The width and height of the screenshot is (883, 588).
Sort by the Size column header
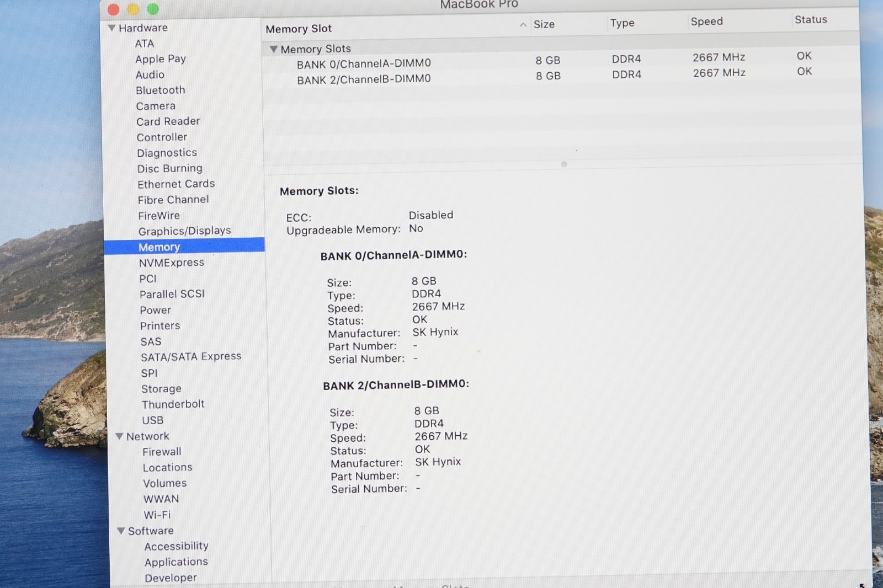tap(544, 24)
